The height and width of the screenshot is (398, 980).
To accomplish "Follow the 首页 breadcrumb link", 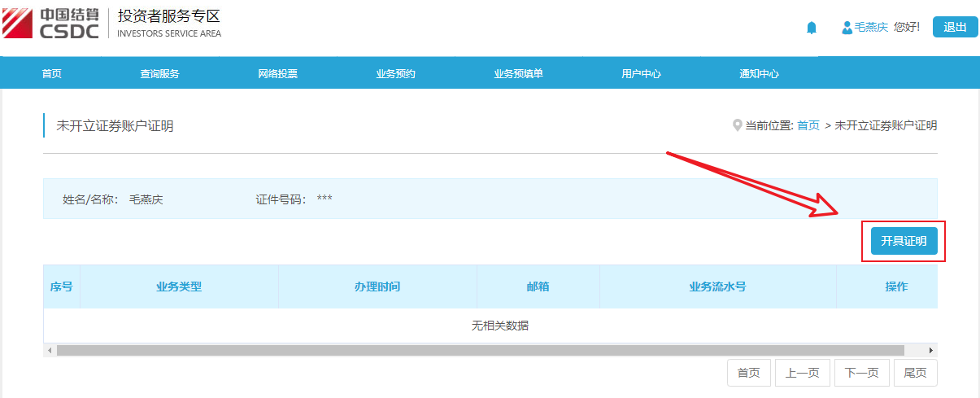I will [808, 125].
